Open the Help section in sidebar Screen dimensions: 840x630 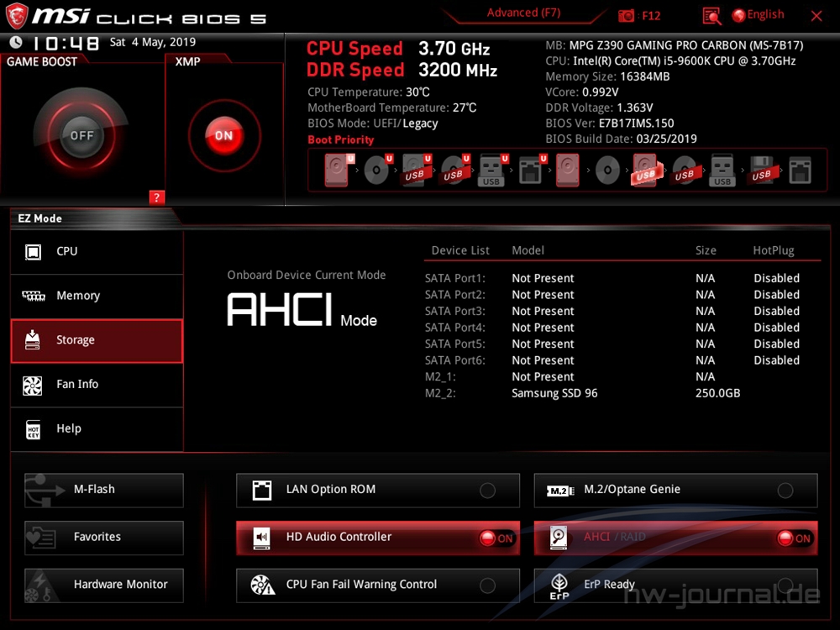coord(97,428)
